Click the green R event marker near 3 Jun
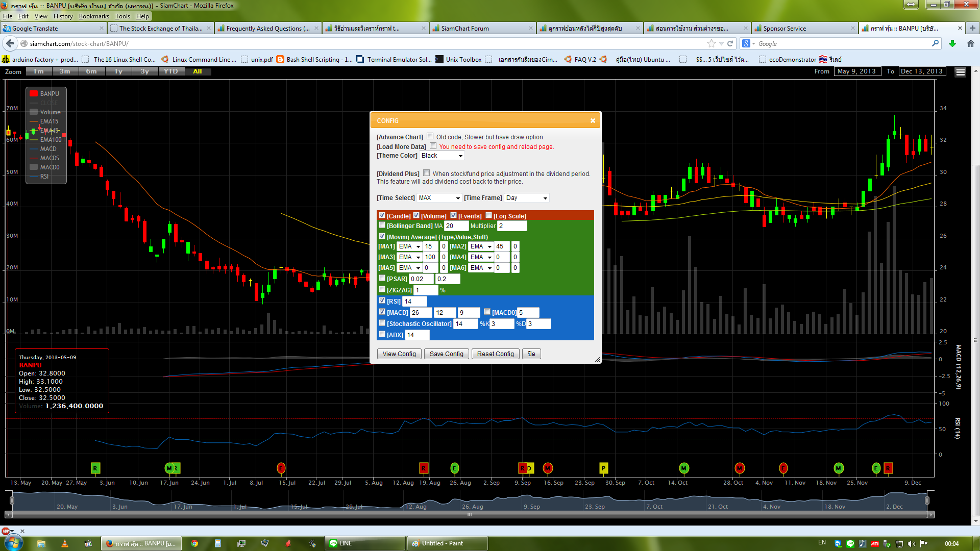980x551 pixels. (x=95, y=468)
